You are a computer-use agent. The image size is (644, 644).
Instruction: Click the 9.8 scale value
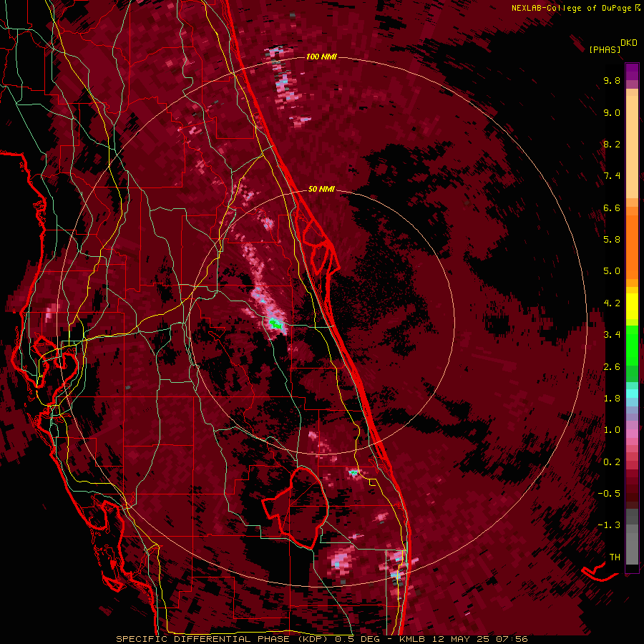(612, 80)
